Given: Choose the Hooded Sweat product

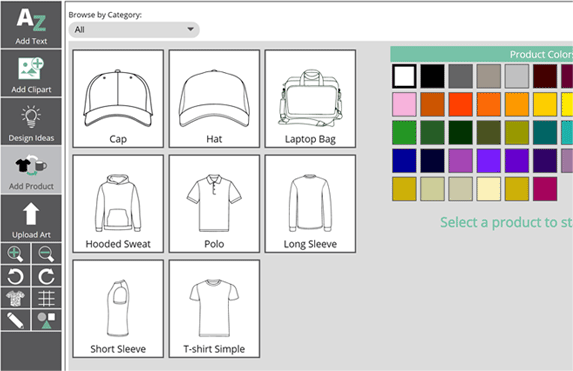Looking at the screenshot, I should 118,204.
